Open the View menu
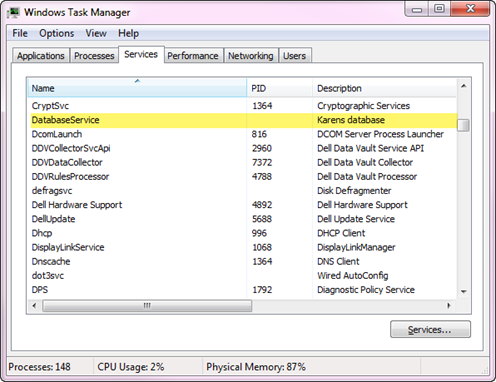The height and width of the screenshot is (382, 496). tap(96, 33)
